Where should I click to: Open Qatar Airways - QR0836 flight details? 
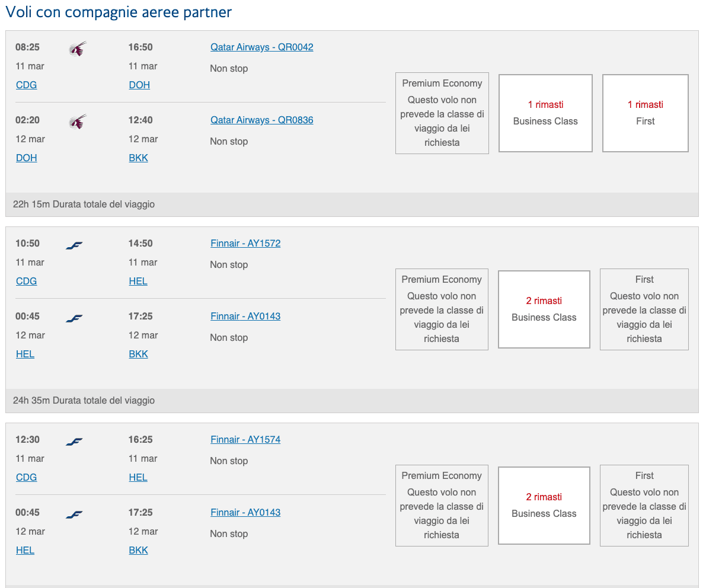pos(261,120)
